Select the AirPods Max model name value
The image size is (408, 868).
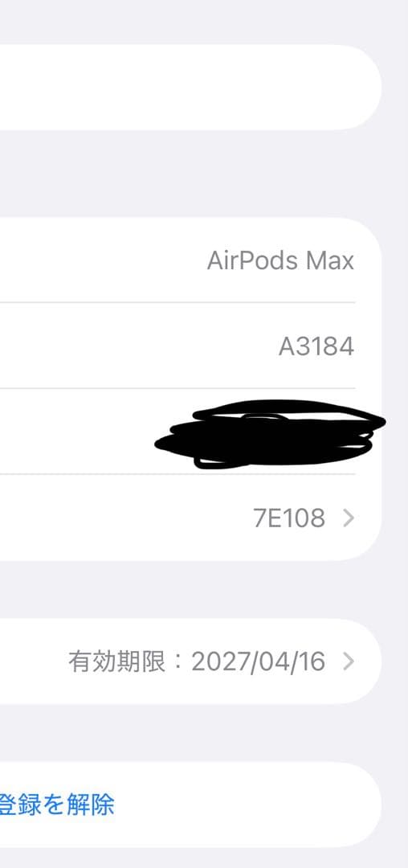280,260
